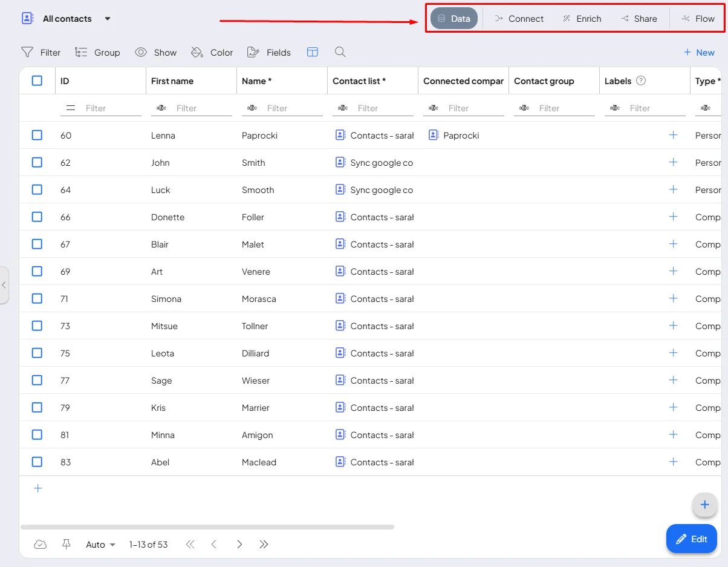Select the checkbox for ID 66
The width and height of the screenshot is (728, 567).
pyautogui.click(x=37, y=217)
